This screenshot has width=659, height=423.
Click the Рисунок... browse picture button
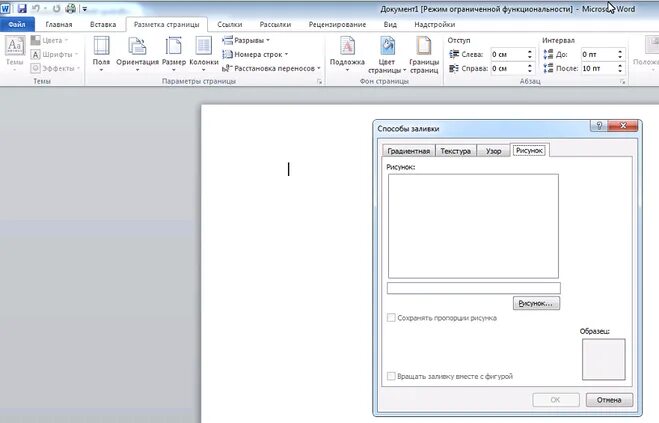pyautogui.click(x=536, y=303)
